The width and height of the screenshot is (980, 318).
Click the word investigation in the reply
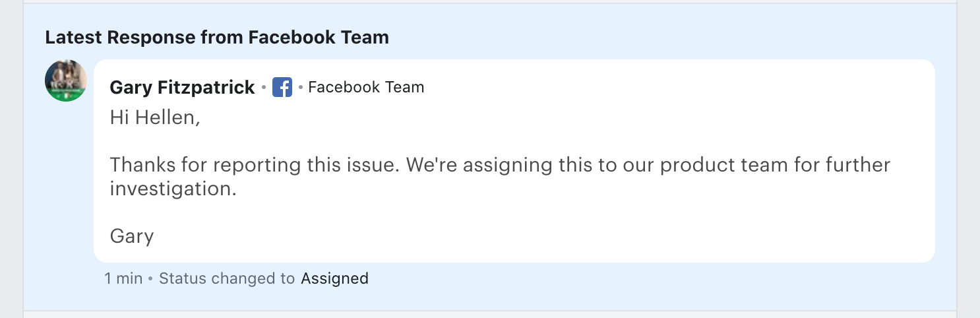[172, 189]
